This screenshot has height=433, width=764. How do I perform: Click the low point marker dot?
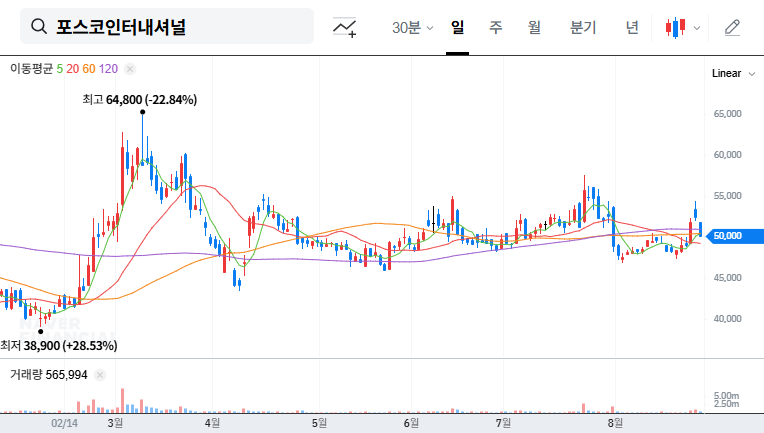[41, 332]
